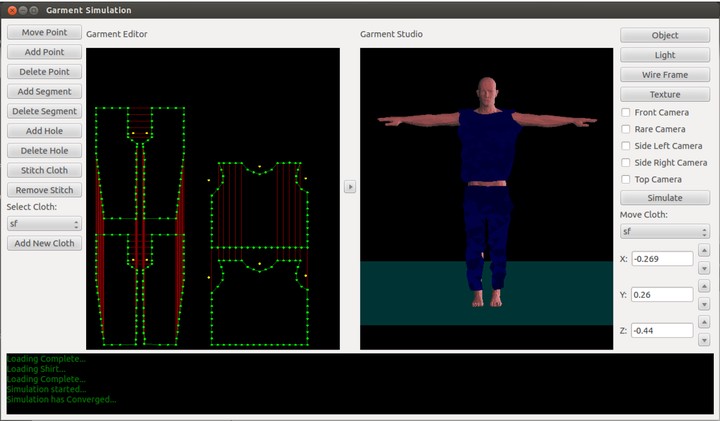The image size is (720, 421).
Task: Decrease the Y value with down arrow
Action: [704, 304]
